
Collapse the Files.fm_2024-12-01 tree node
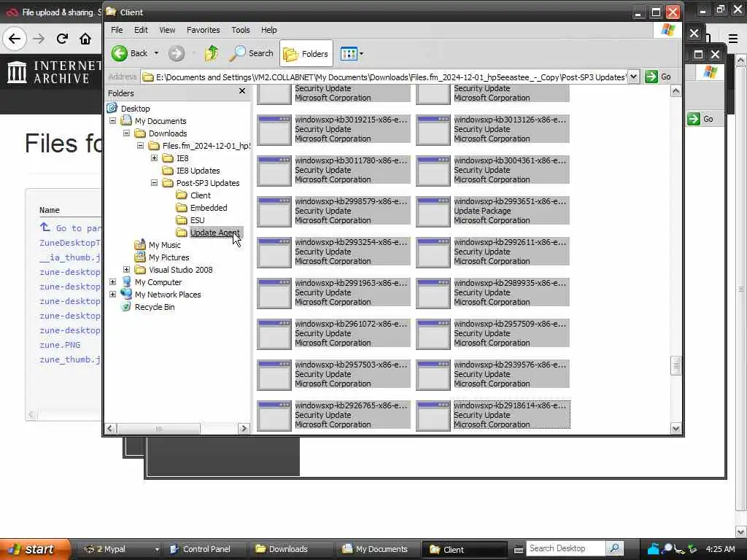tap(141, 146)
